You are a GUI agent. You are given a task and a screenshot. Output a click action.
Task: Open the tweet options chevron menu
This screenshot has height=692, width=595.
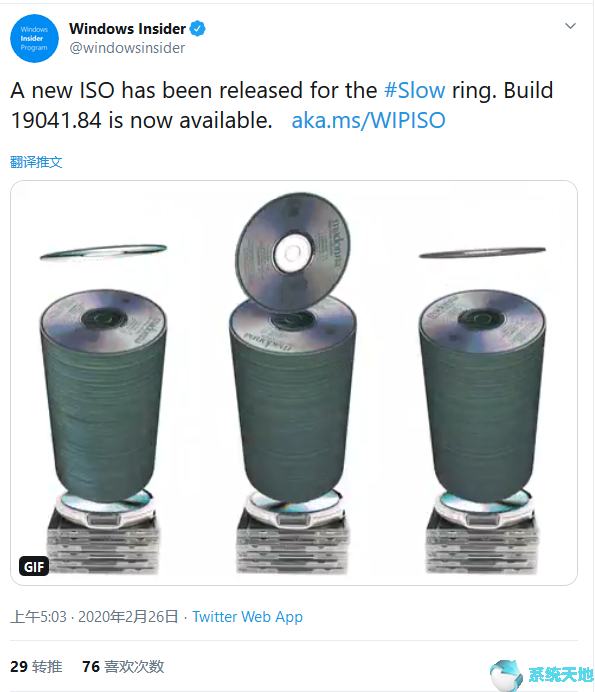pos(570,26)
